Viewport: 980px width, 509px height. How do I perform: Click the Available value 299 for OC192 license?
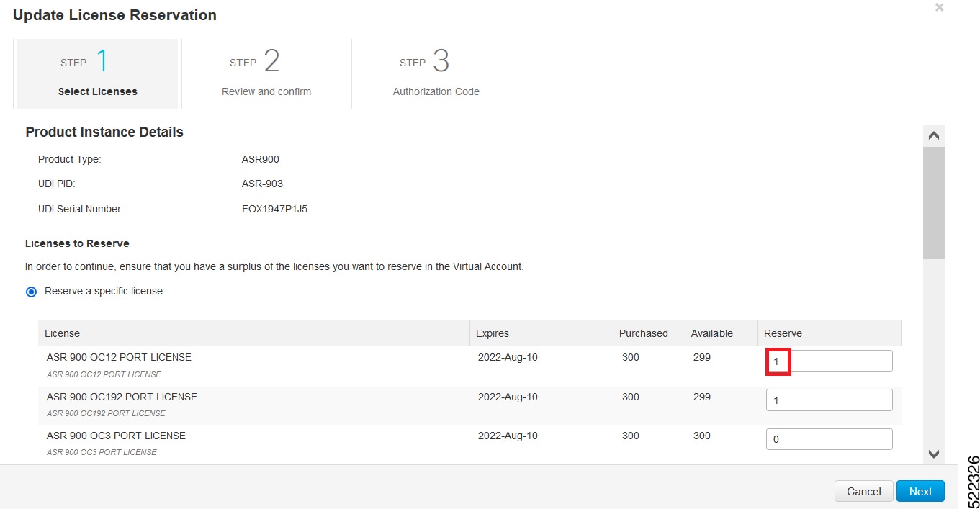point(702,397)
